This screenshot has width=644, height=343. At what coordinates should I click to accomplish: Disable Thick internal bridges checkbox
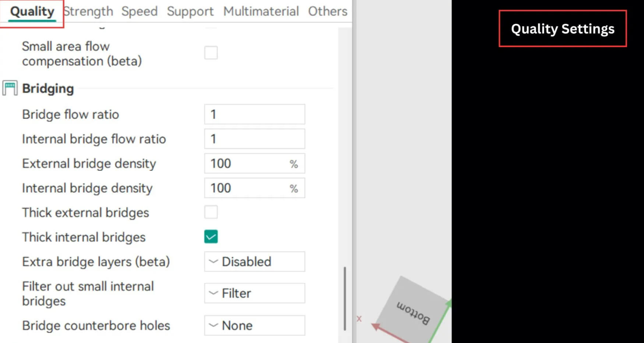click(x=211, y=237)
